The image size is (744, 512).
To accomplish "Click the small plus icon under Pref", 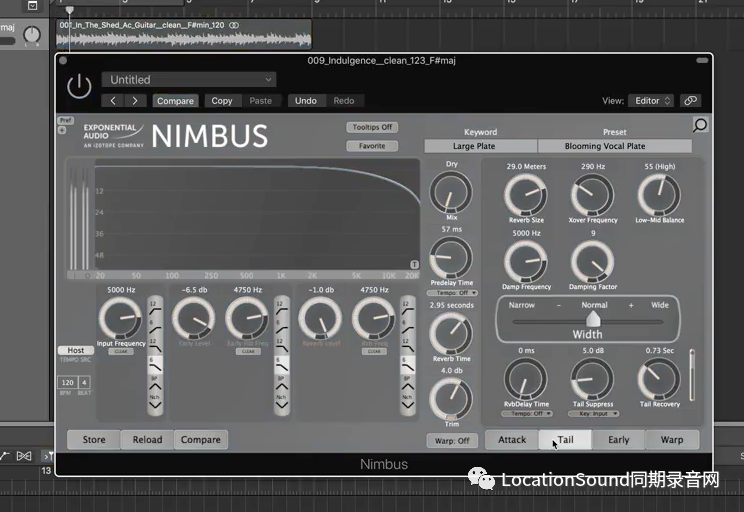I will pyautogui.click(x=62, y=130).
